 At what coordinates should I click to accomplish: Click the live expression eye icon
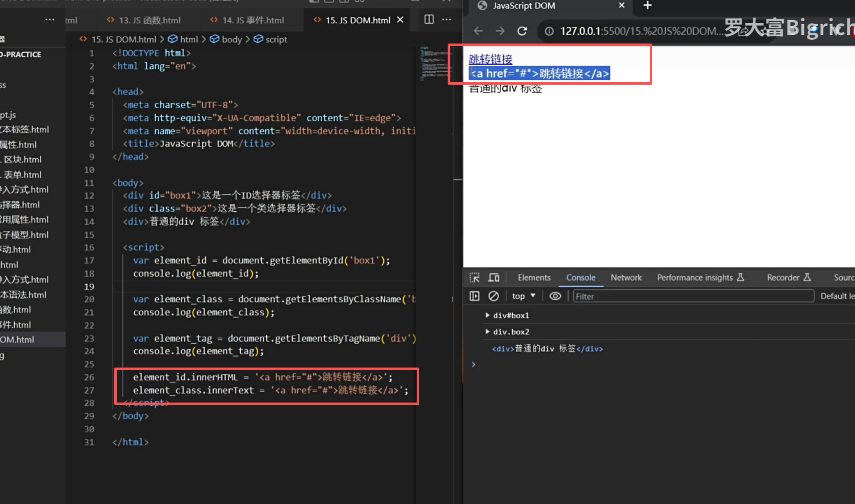click(555, 296)
